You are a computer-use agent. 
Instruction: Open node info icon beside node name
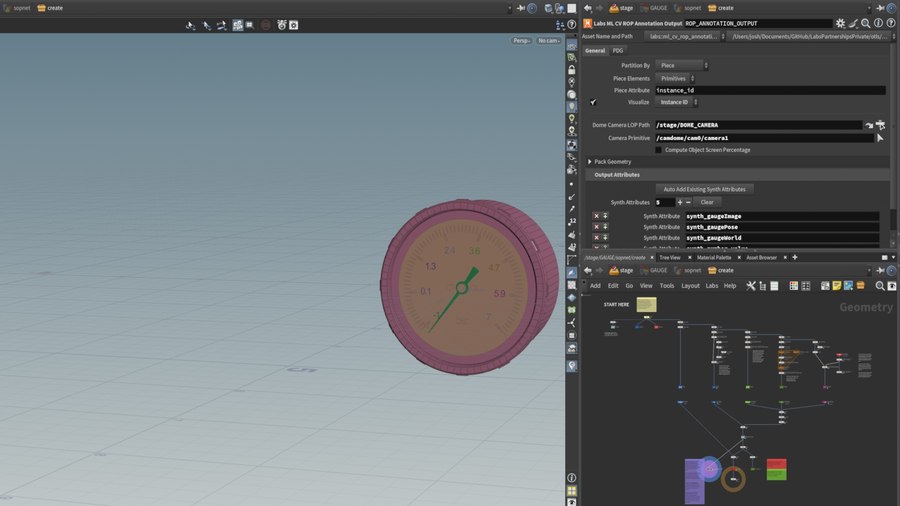coord(878,23)
